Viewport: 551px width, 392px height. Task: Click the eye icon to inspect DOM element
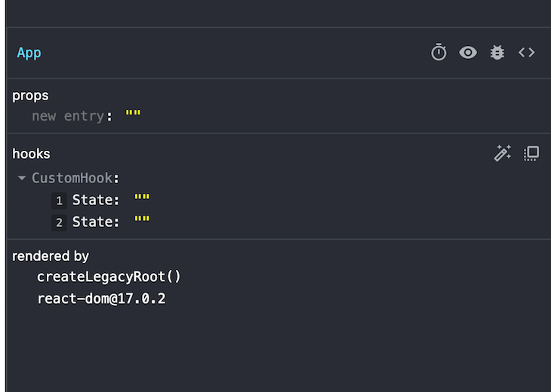468,53
